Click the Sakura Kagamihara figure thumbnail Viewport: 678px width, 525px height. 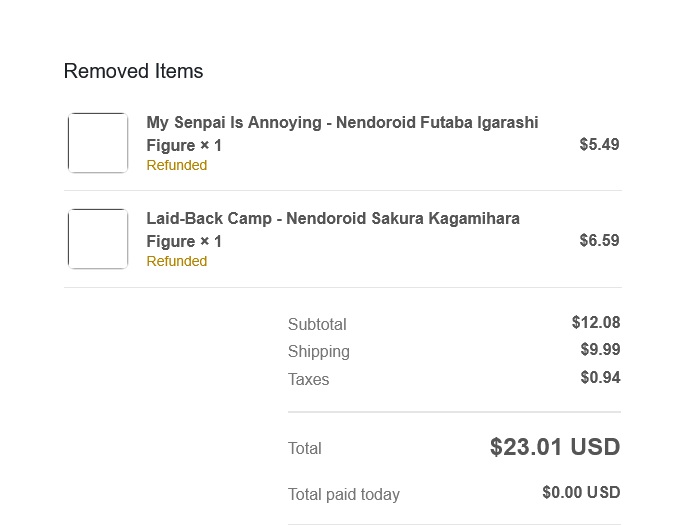click(x=98, y=239)
